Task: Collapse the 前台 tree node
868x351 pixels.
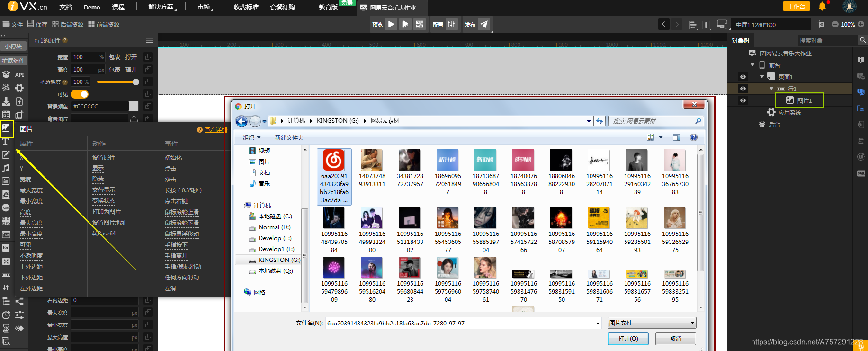Action: point(752,65)
